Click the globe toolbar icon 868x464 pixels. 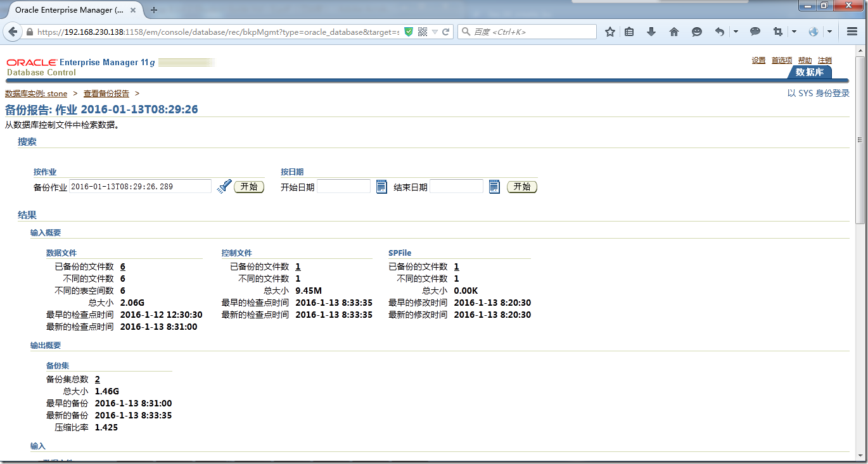(x=814, y=32)
